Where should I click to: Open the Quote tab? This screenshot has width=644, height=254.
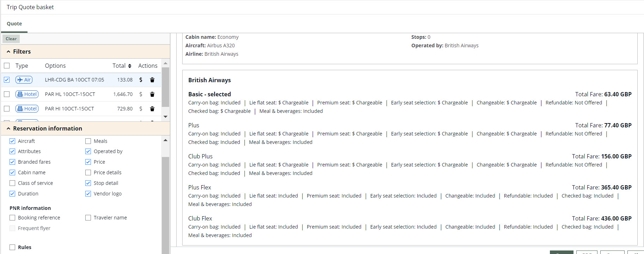14,24
